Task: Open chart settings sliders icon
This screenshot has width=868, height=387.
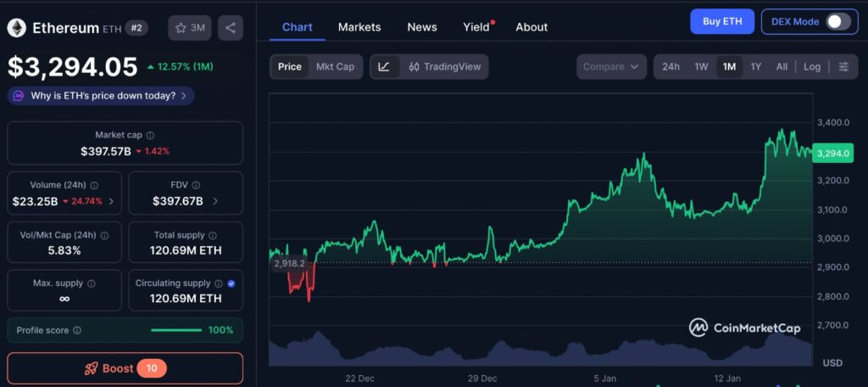Action: (x=843, y=67)
